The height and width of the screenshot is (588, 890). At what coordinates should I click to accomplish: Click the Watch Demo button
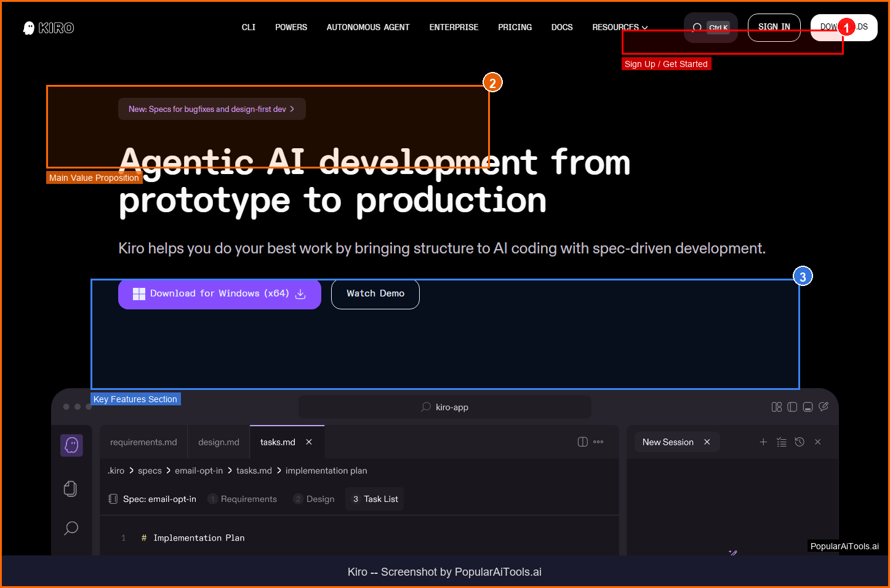click(375, 294)
